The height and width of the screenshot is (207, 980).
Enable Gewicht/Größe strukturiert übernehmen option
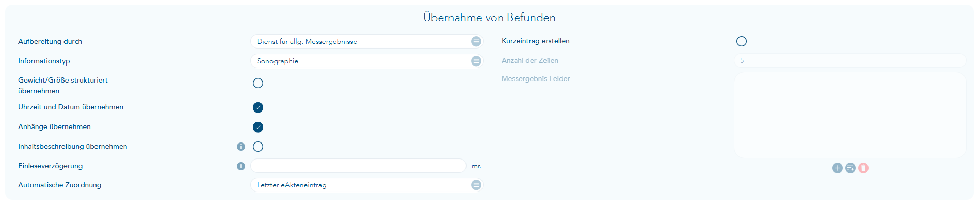coord(258,83)
